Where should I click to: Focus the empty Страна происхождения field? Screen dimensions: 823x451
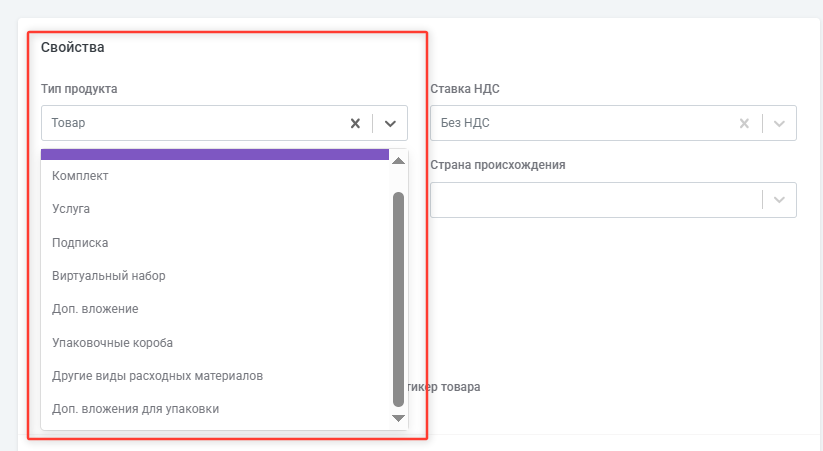[590, 199]
